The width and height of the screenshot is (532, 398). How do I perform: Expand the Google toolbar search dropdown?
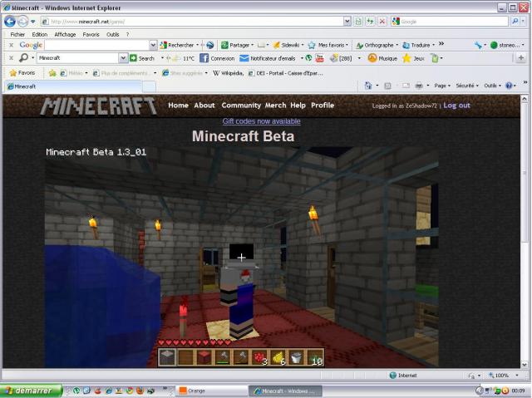point(153,45)
